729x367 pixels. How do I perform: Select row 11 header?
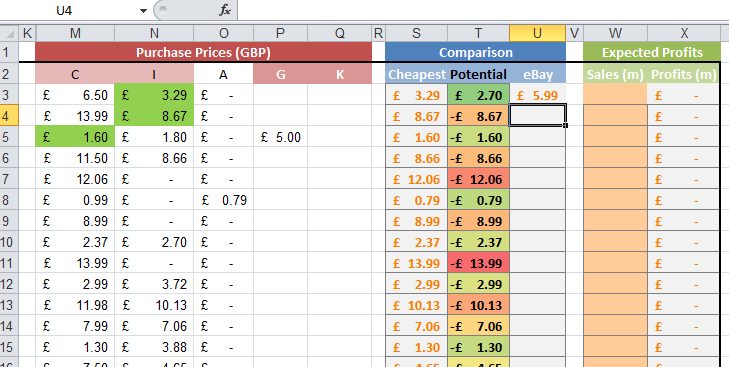pos(9,263)
